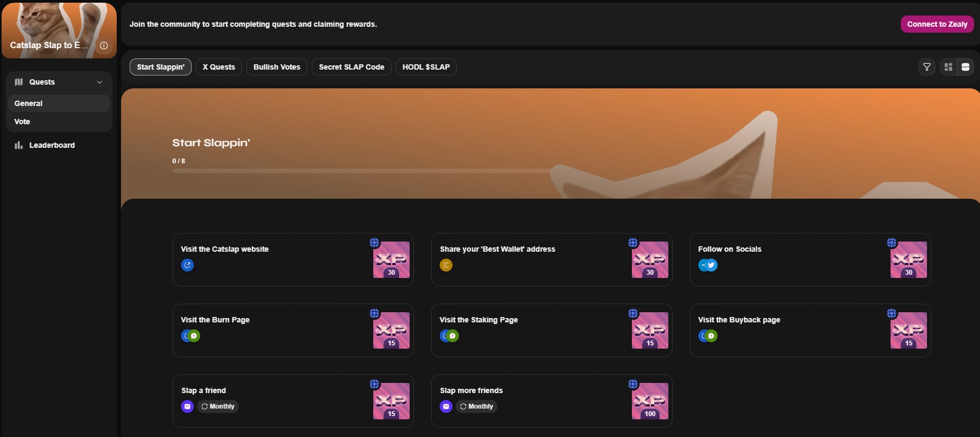
Task: Click the invite icon under Slap a friend
Action: 187,406
